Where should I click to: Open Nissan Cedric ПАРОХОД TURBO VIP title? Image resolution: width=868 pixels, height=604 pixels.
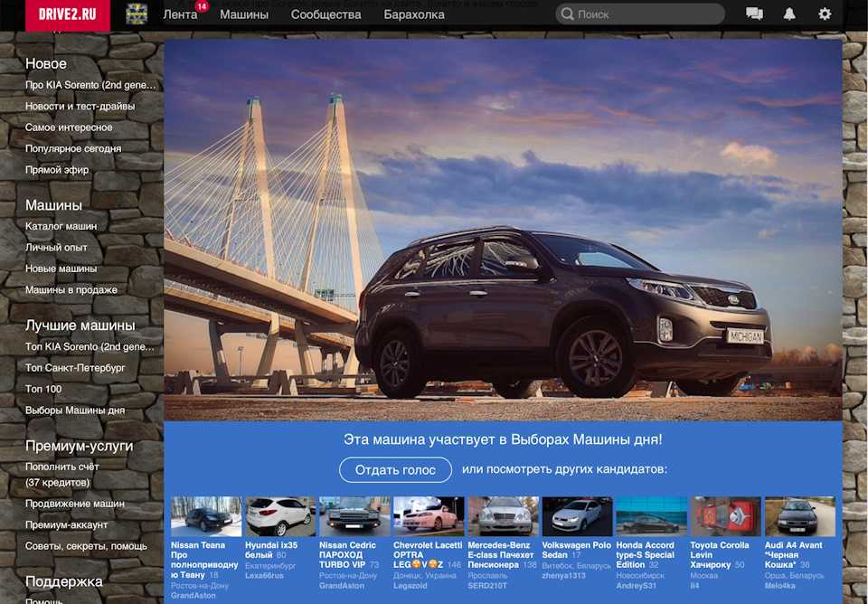click(347, 555)
